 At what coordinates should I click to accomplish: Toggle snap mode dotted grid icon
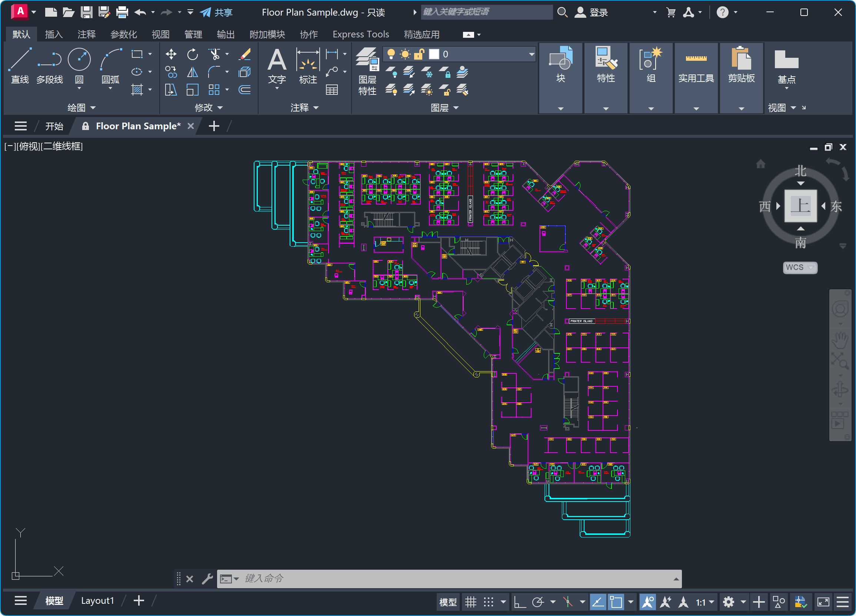coord(489,602)
